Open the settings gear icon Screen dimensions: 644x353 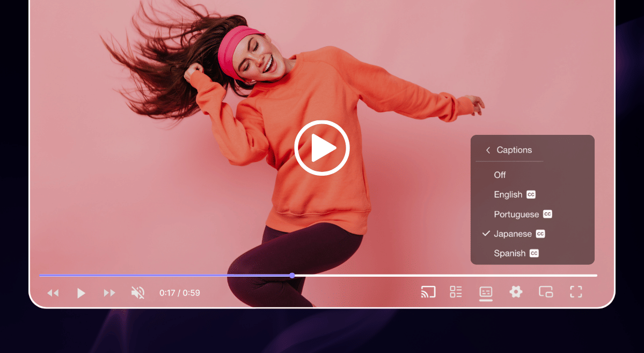516,292
